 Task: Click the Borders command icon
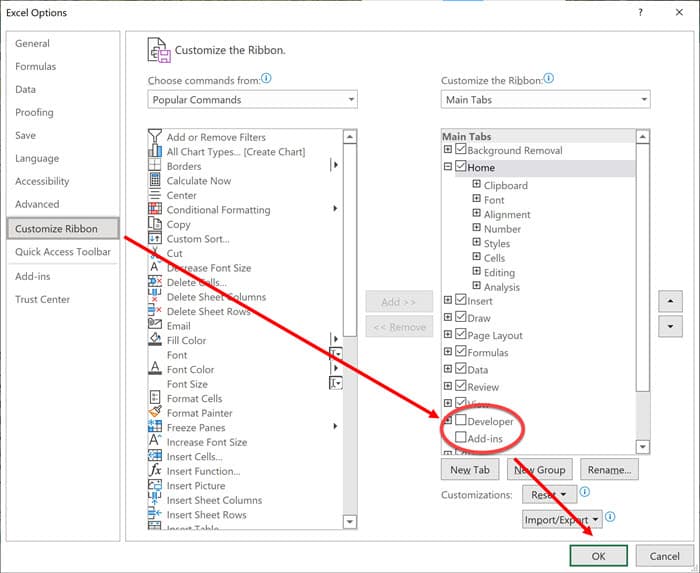pyautogui.click(x=155, y=166)
